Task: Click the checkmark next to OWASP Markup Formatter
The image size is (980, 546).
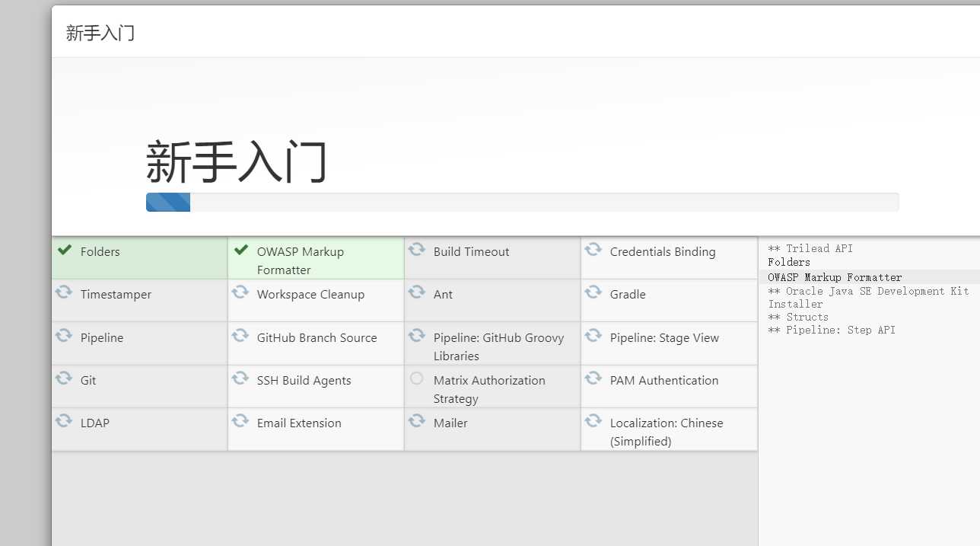Action: [241, 250]
